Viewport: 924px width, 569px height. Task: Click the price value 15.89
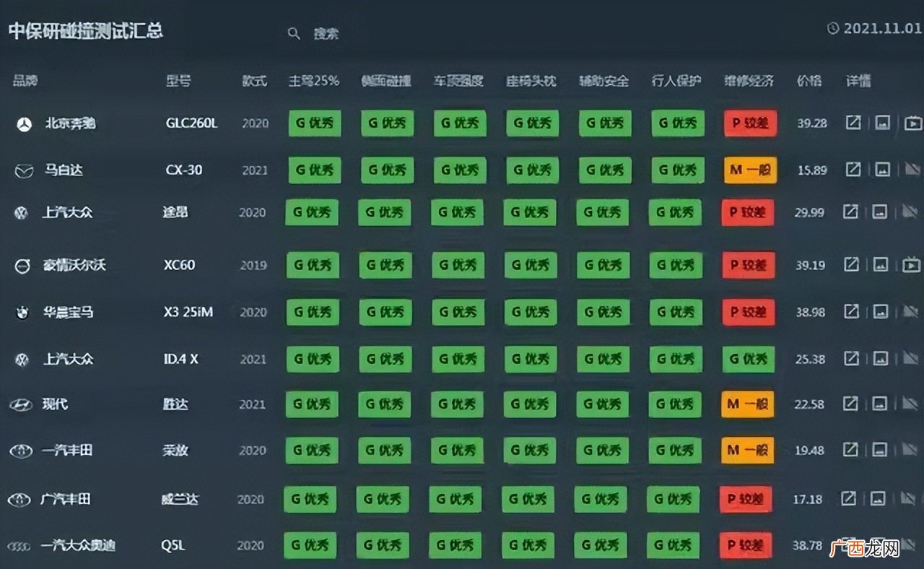tap(812, 170)
